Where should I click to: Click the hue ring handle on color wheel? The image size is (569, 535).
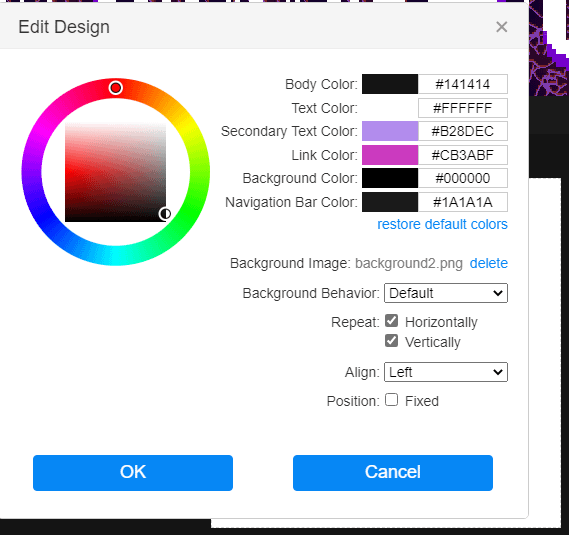click(x=116, y=88)
